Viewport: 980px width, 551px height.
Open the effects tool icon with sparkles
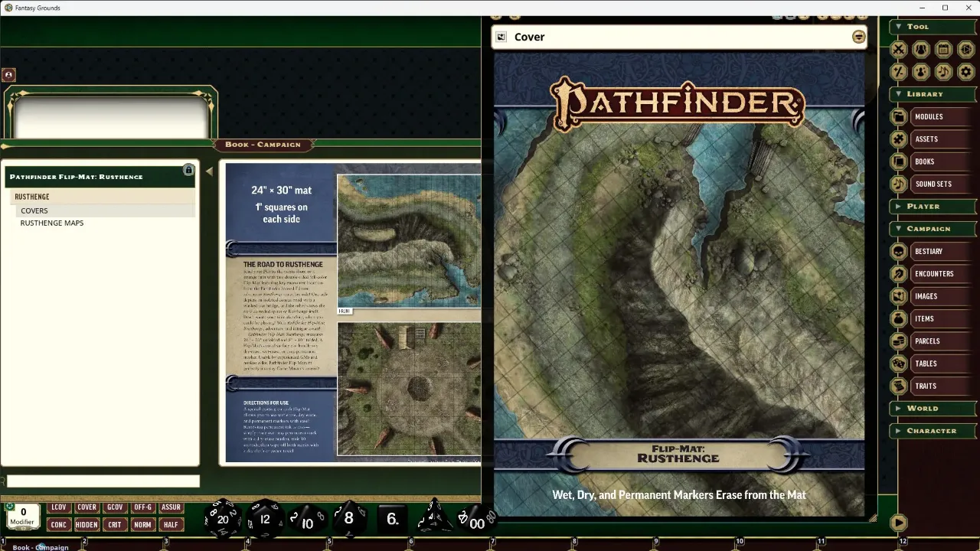921,72
